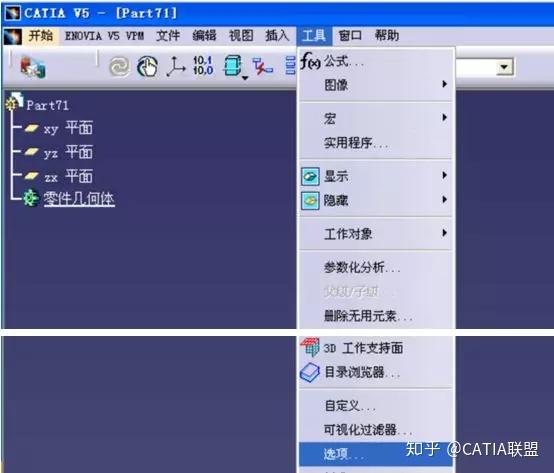Click the yz plane icon

click(x=31, y=152)
